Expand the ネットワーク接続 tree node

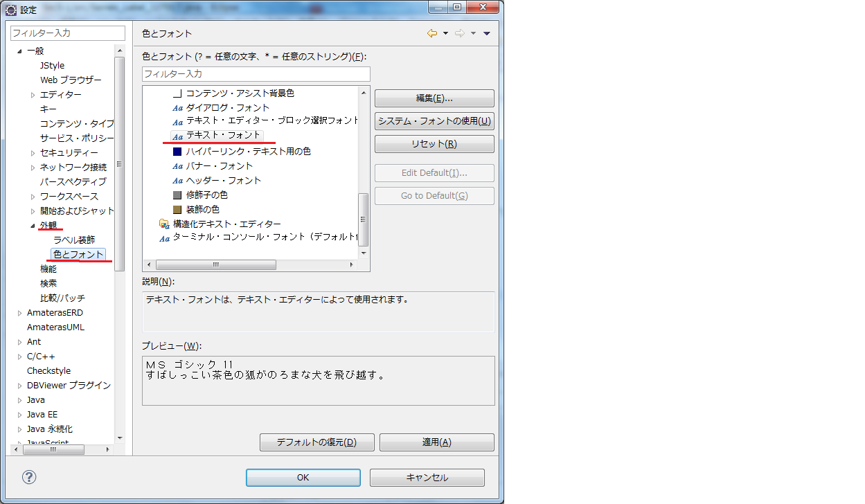[x=33, y=168]
